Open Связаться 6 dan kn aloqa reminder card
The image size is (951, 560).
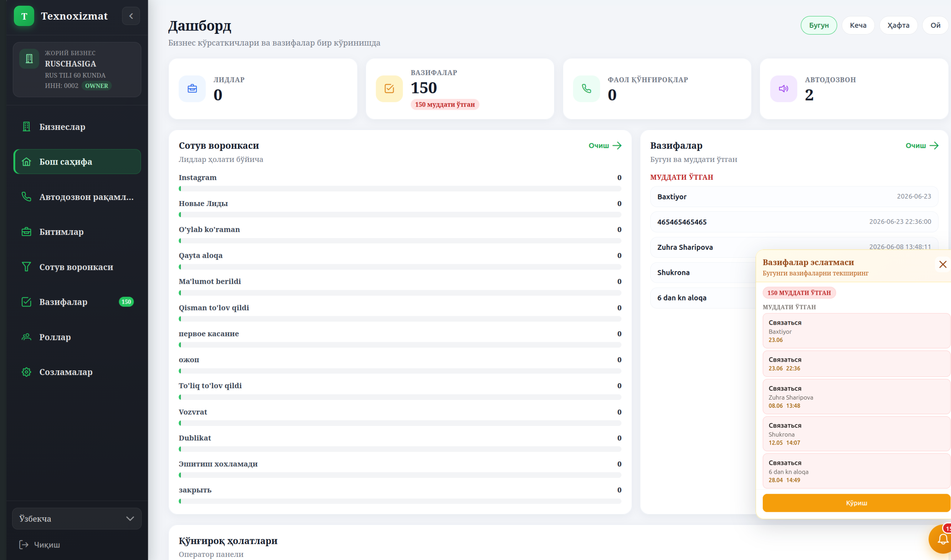pos(856,471)
